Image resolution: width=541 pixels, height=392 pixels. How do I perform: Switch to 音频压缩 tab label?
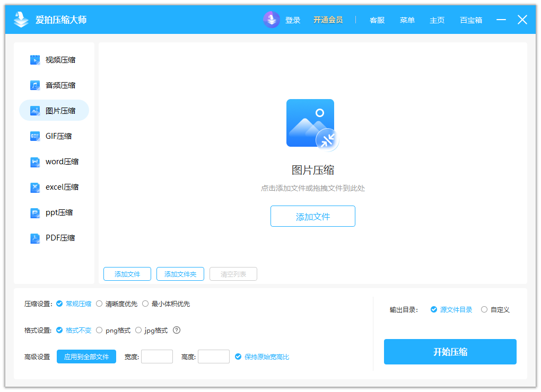[60, 85]
